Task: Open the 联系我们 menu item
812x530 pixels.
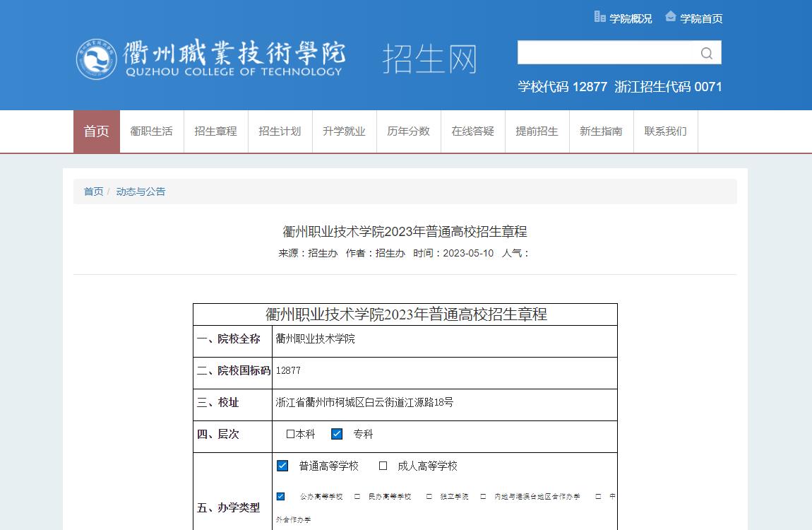Action: click(x=665, y=131)
